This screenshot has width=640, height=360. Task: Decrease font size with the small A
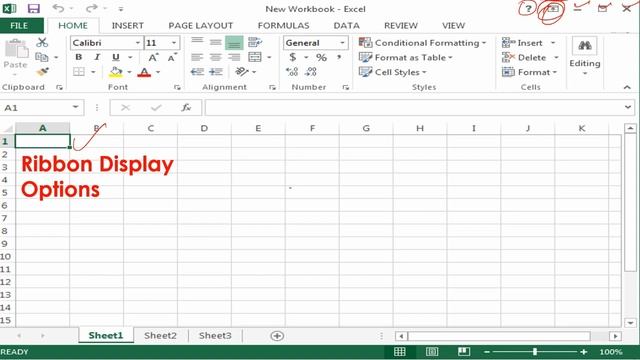coord(172,57)
